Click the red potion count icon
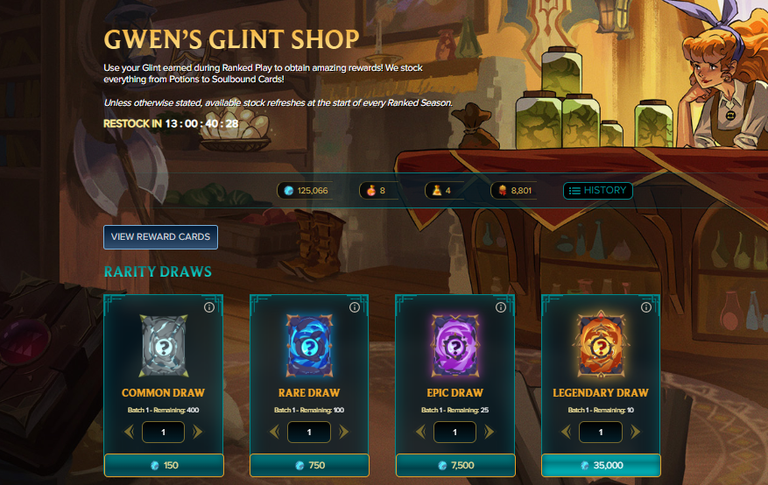 371,191
